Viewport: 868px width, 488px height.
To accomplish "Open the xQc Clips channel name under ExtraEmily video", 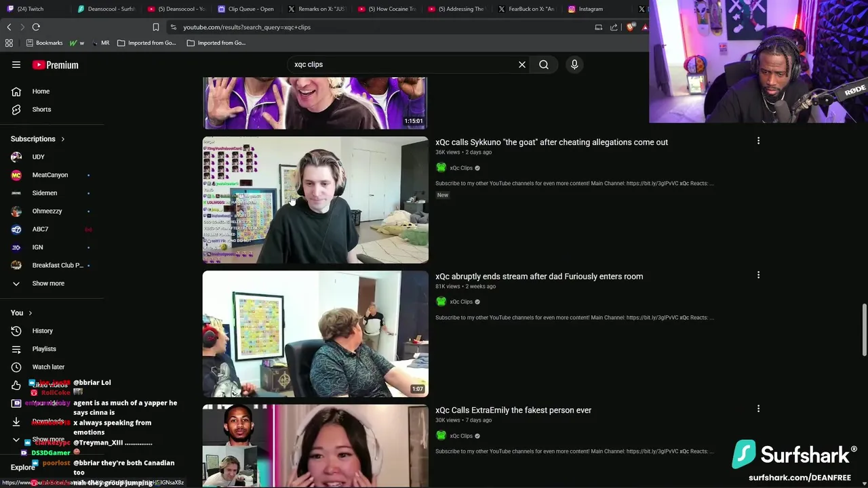I will coord(461,436).
